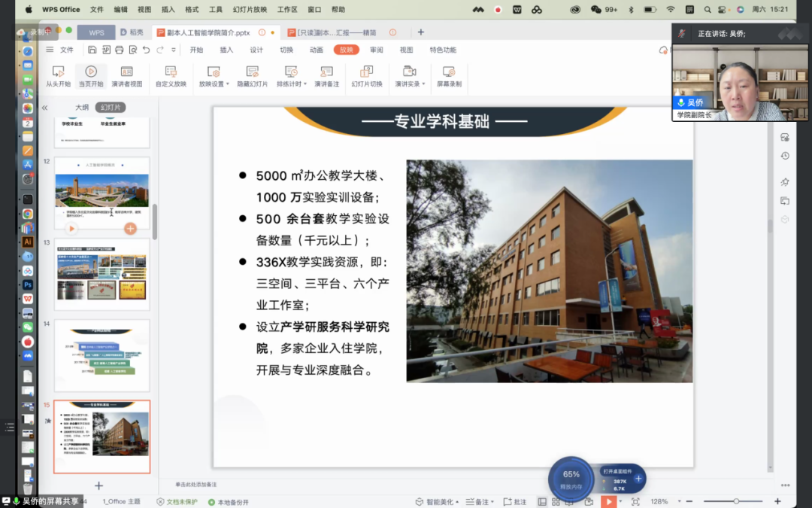Viewport: 812px width, 508px height.
Task: Switch to the 开始 ribbon tab
Action: pos(196,50)
